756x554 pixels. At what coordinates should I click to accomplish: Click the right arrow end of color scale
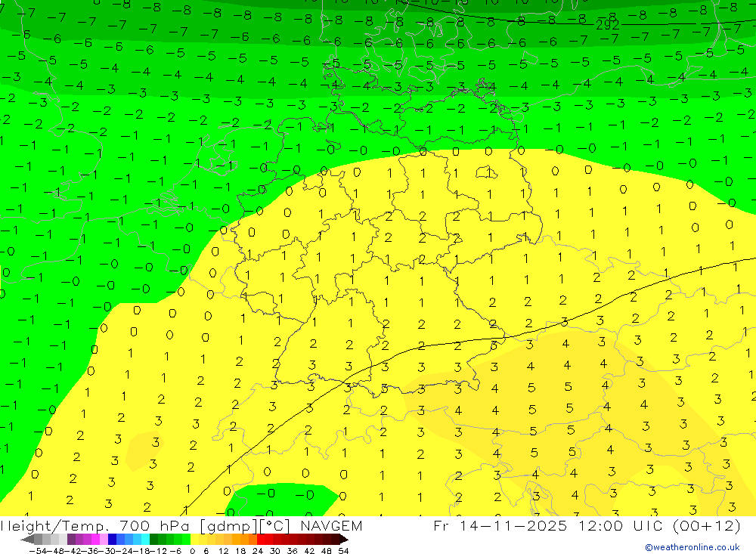tap(344, 540)
